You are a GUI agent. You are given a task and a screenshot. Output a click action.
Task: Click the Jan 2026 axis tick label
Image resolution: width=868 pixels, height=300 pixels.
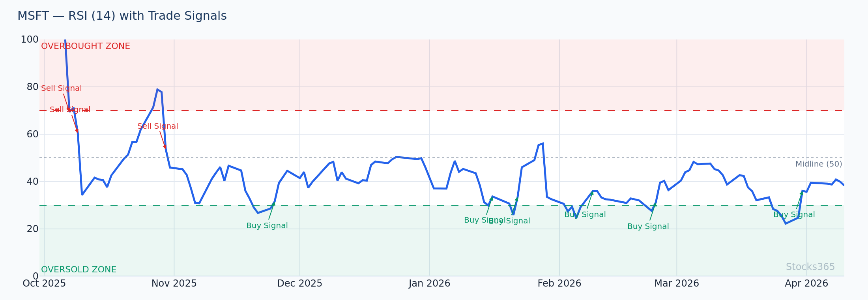coord(429,283)
